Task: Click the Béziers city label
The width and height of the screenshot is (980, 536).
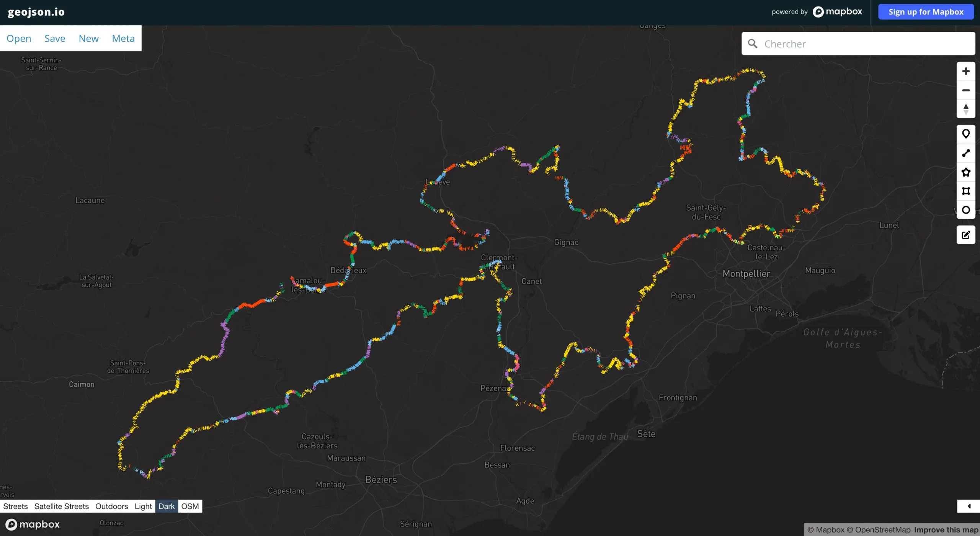Action: coord(381,480)
